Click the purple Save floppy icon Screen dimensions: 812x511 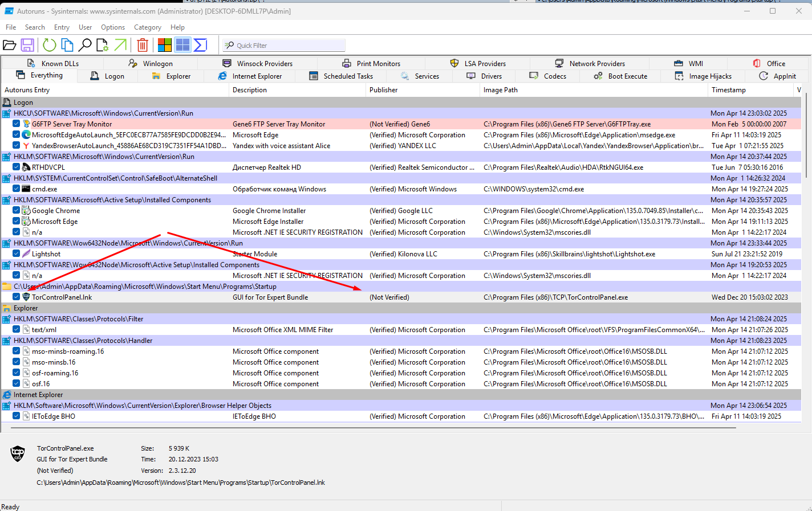click(27, 45)
